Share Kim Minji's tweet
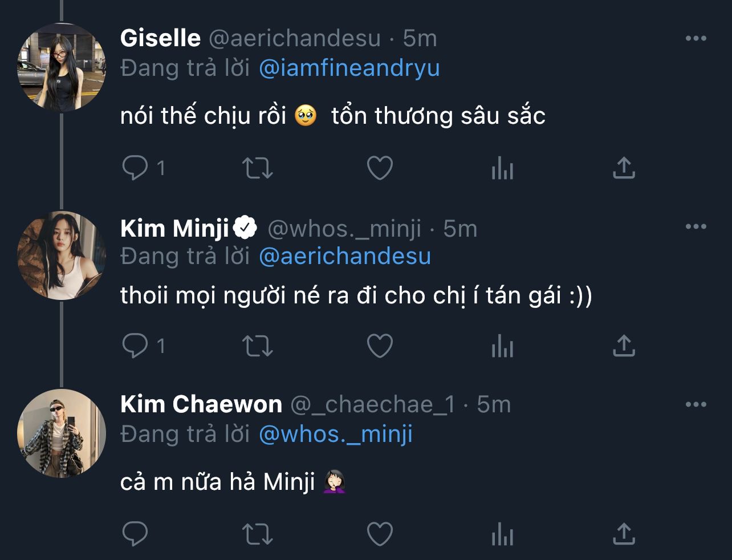Viewport: 732px width, 560px height. pyautogui.click(x=624, y=346)
